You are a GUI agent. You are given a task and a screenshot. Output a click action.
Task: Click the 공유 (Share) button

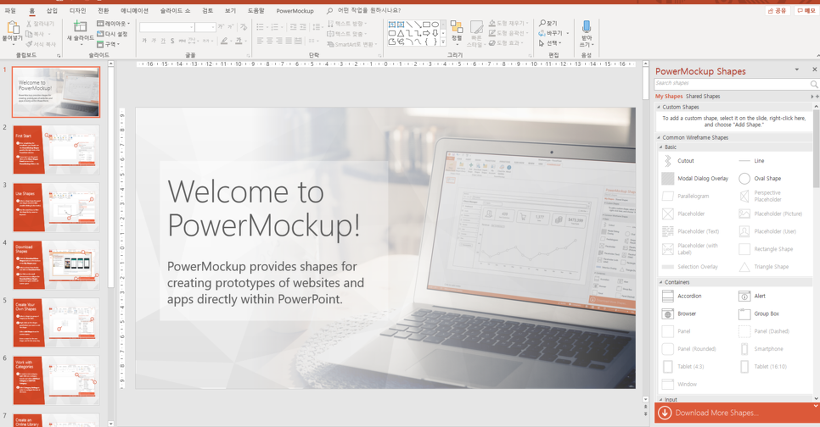point(777,10)
